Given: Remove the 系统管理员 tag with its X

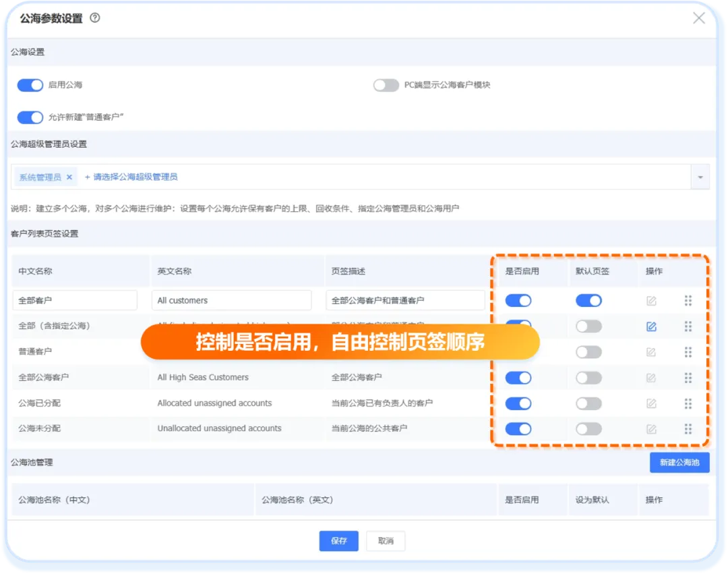Looking at the screenshot, I should 69,177.
